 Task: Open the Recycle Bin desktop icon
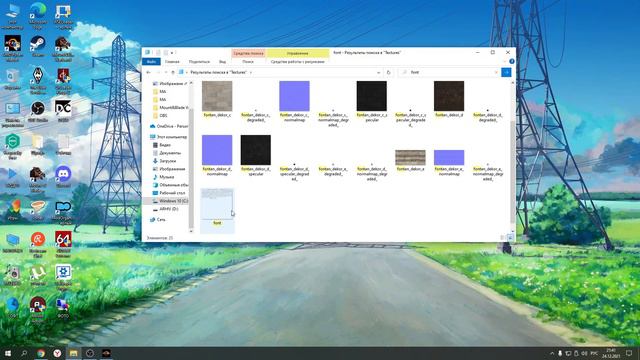point(12,78)
